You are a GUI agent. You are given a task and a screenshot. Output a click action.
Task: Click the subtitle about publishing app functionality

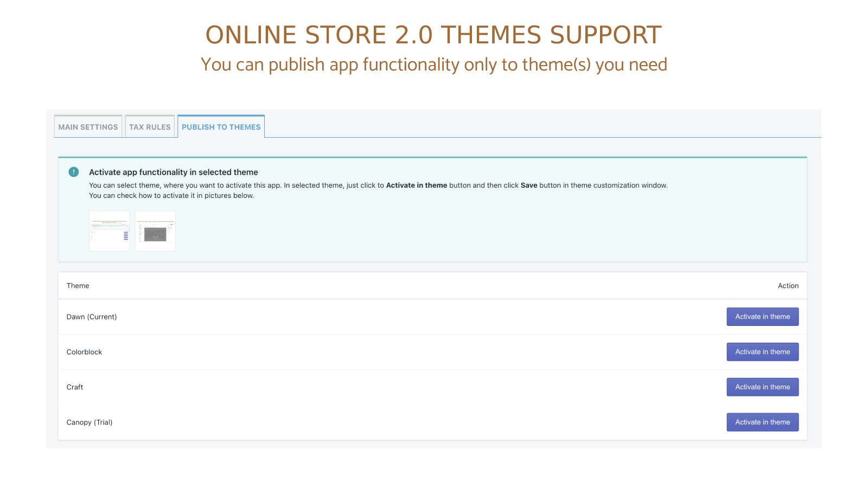point(433,64)
